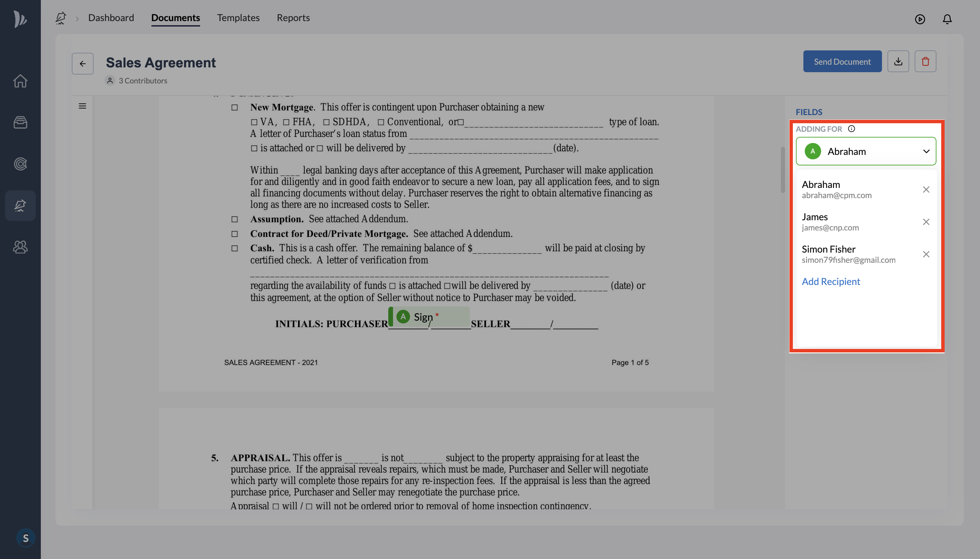The height and width of the screenshot is (559, 980).
Task: Delete document with red trash icon
Action: tap(925, 61)
